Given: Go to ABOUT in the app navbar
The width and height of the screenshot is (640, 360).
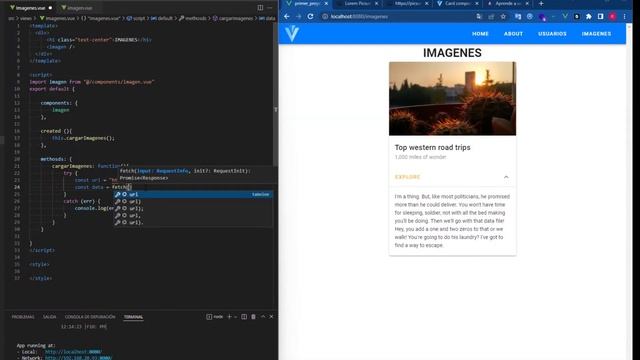Looking at the screenshot, I should point(513,34).
